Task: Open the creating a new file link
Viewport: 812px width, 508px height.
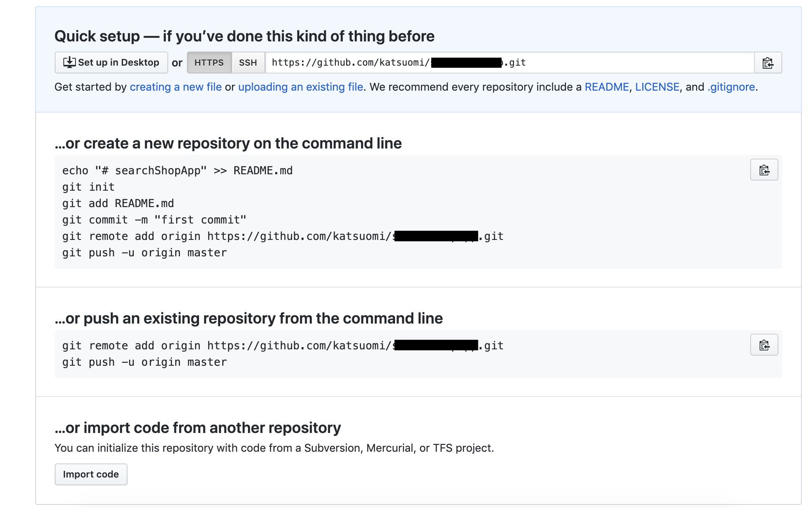Action: pyautogui.click(x=176, y=87)
